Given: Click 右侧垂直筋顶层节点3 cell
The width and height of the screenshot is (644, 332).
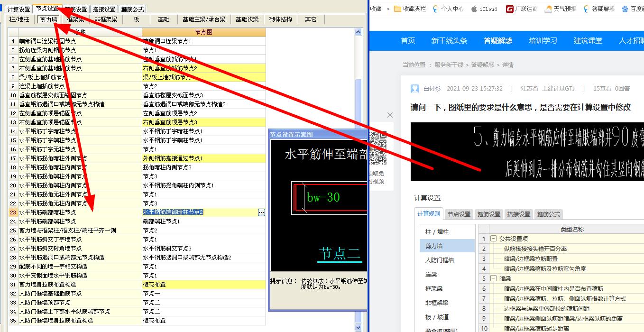Looking at the screenshot, I should coord(204,122).
